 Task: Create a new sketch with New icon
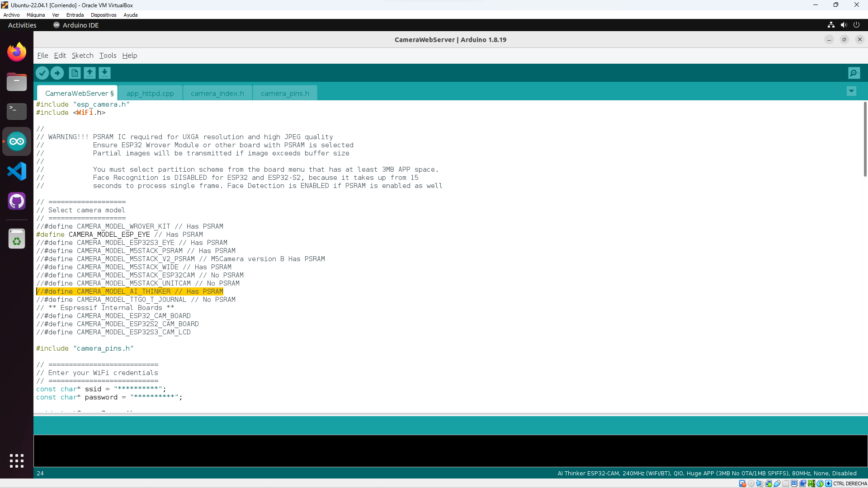point(75,73)
